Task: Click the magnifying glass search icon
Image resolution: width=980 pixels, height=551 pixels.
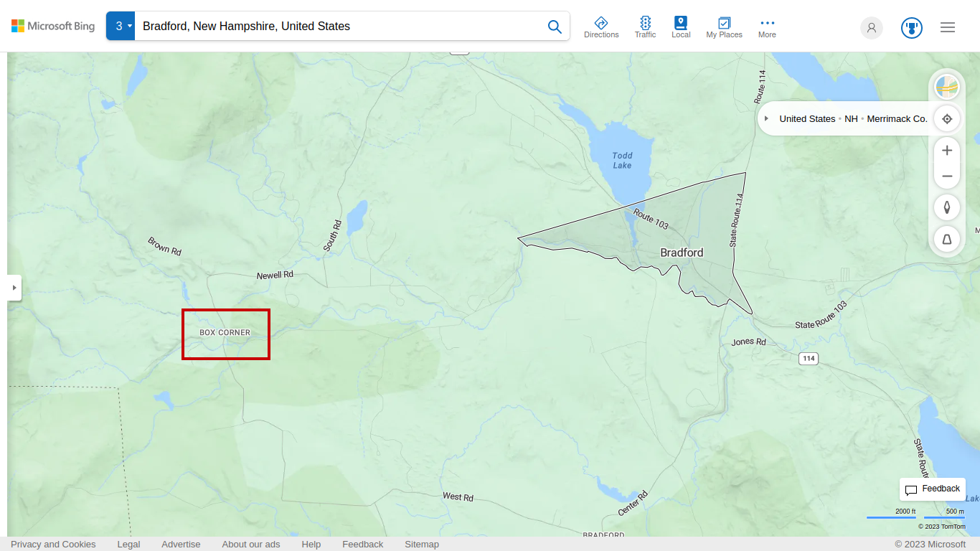Action: coord(555,27)
